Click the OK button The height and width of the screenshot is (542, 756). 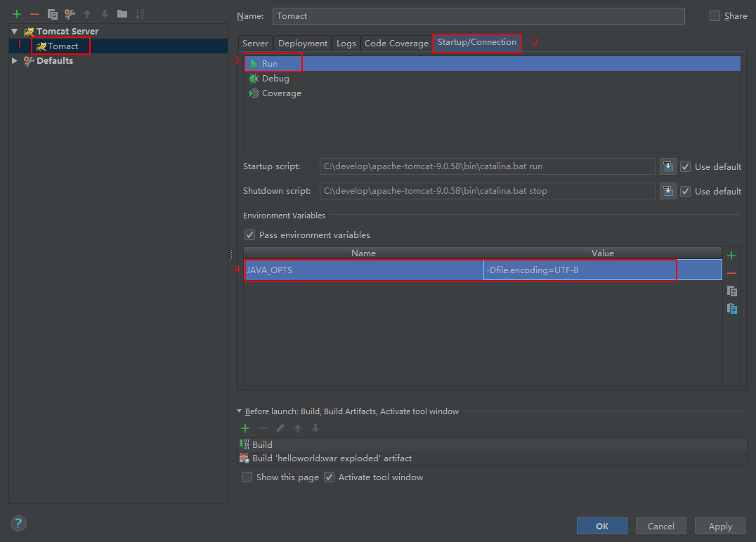coord(601,526)
